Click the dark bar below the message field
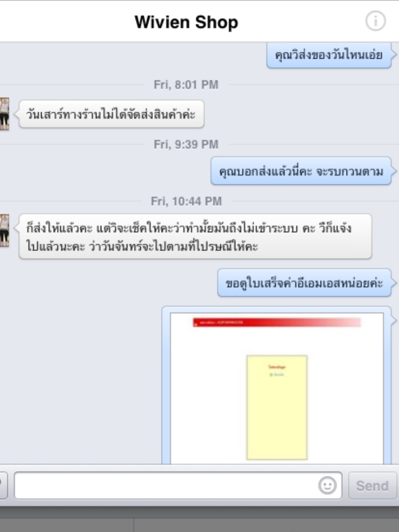This screenshot has width=399, height=532. 199,519
